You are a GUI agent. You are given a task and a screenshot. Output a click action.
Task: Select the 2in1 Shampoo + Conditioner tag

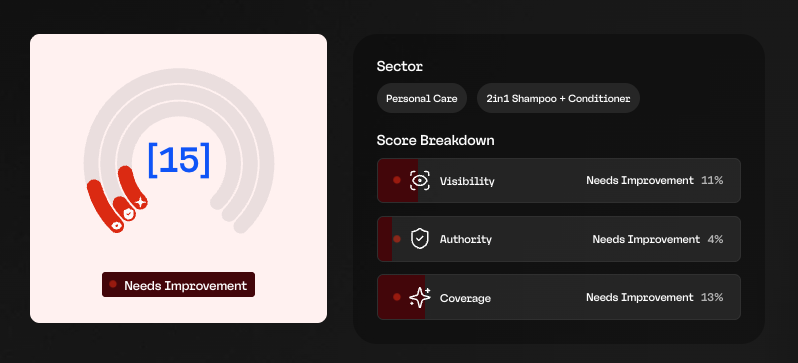click(558, 98)
